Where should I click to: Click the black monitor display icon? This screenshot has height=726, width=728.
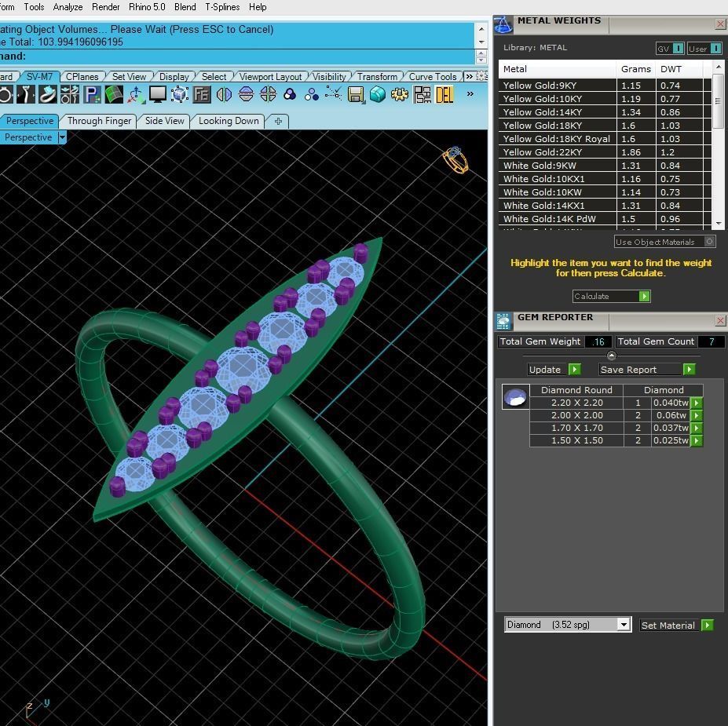click(x=157, y=95)
